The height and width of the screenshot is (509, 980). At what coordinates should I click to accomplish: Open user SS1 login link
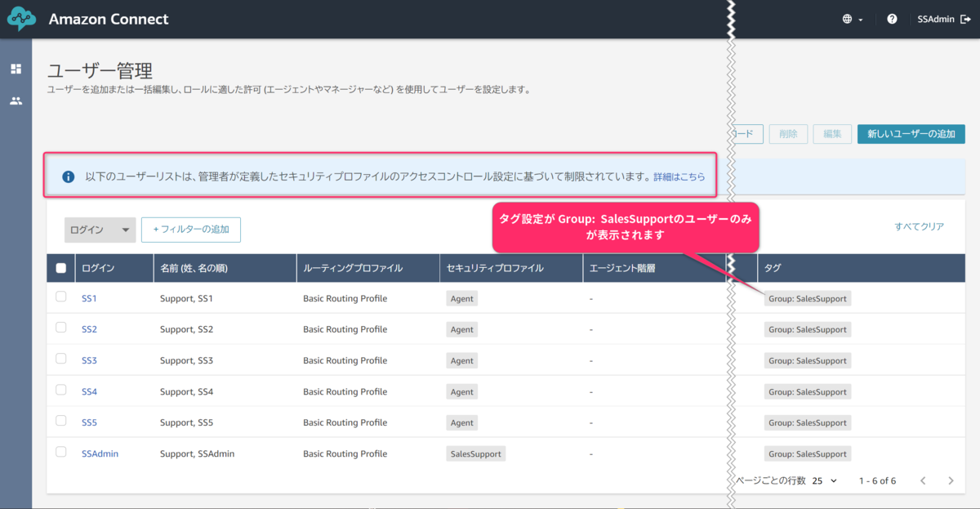pyautogui.click(x=89, y=299)
